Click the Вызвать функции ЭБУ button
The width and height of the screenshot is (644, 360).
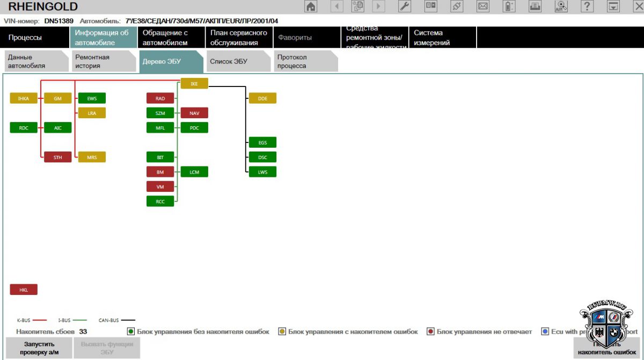point(107,348)
